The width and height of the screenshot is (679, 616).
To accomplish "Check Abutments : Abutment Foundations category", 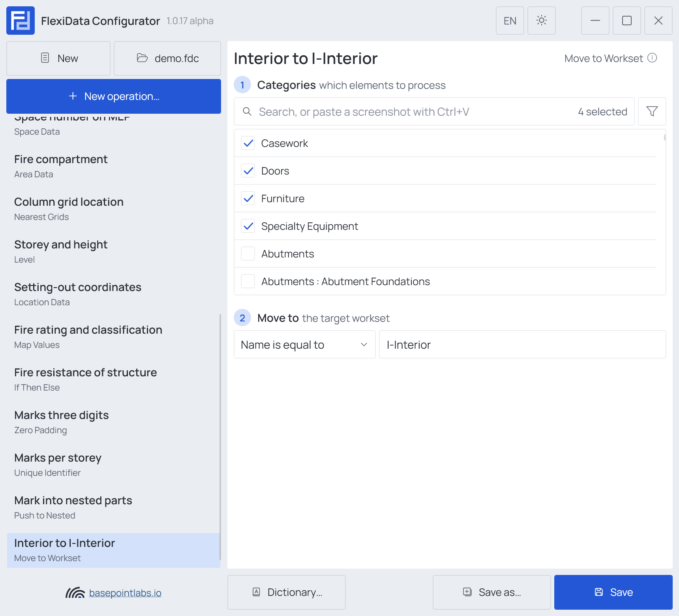I will pos(248,281).
